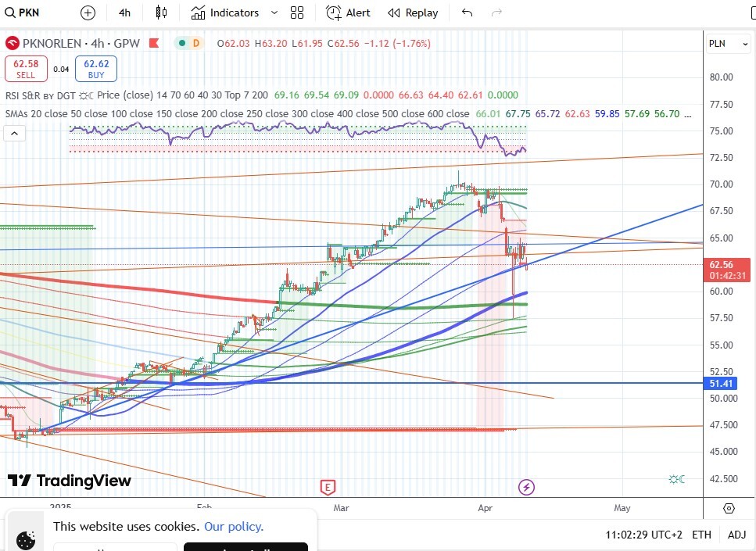Click the cookie icon in the consent banner

[25, 540]
